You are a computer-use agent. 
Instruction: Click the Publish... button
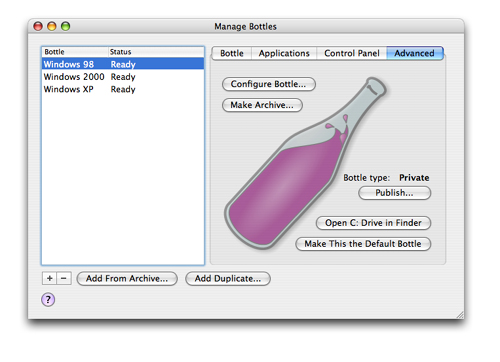(x=394, y=193)
